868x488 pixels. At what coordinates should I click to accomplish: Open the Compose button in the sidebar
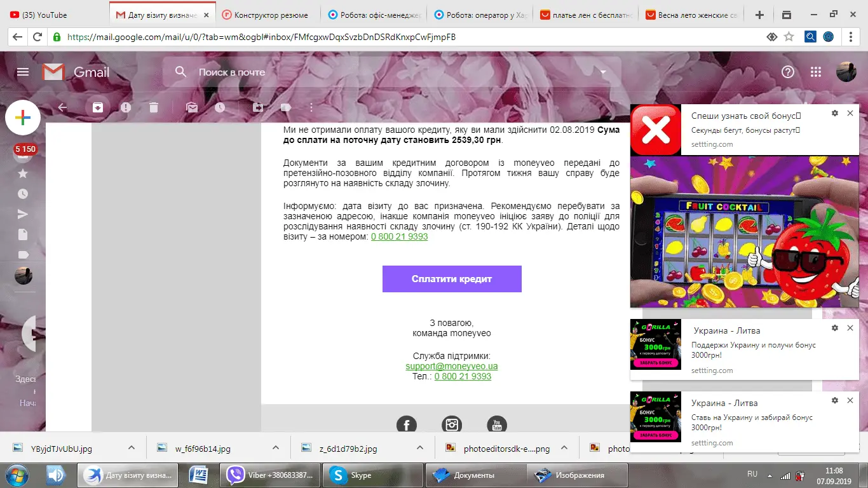[x=23, y=117]
